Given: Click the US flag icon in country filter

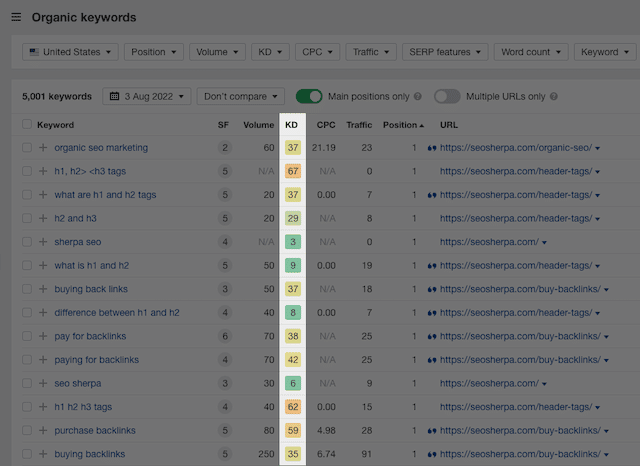Looking at the screenshot, I should point(34,52).
